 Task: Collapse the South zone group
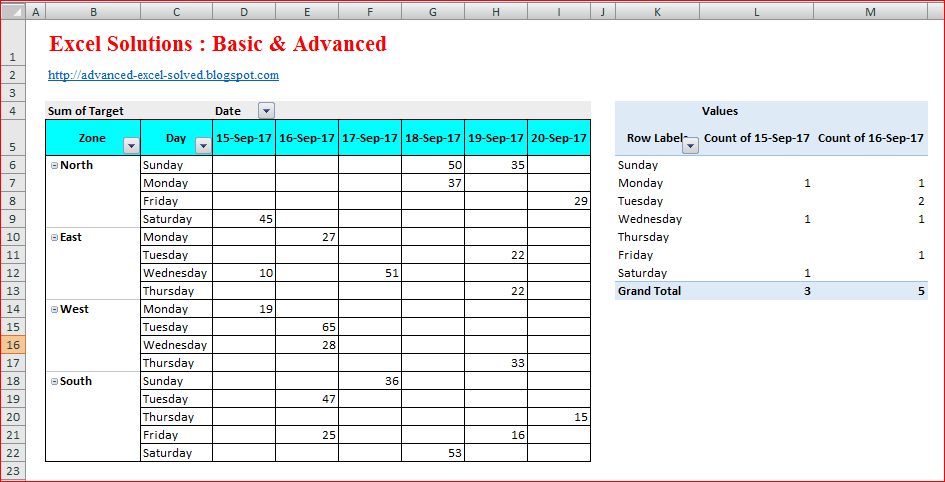click(54, 381)
